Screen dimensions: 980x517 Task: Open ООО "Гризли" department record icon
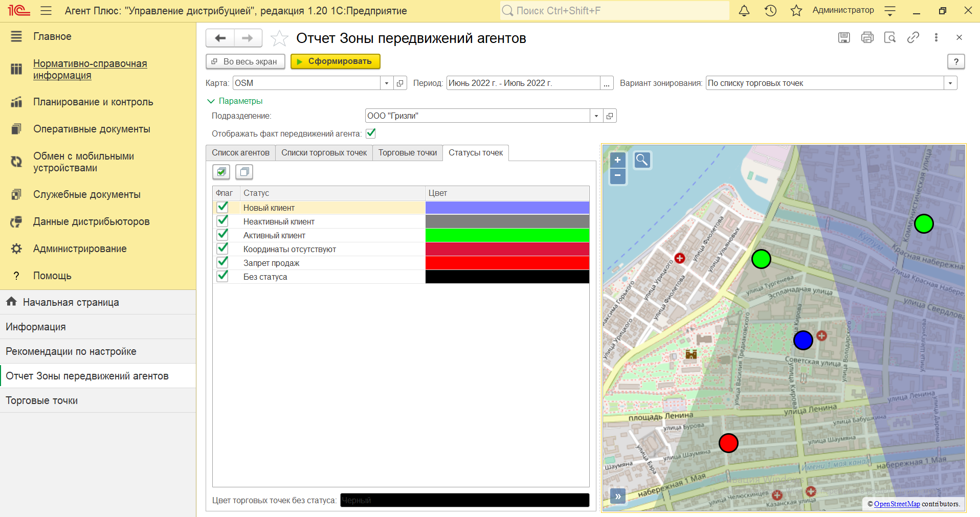(x=610, y=116)
